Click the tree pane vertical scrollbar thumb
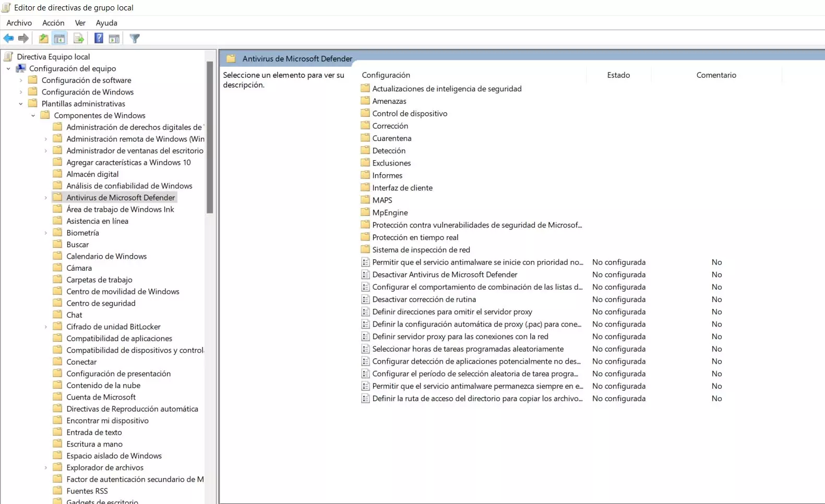The width and height of the screenshot is (825, 504). click(x=210, y=137)
